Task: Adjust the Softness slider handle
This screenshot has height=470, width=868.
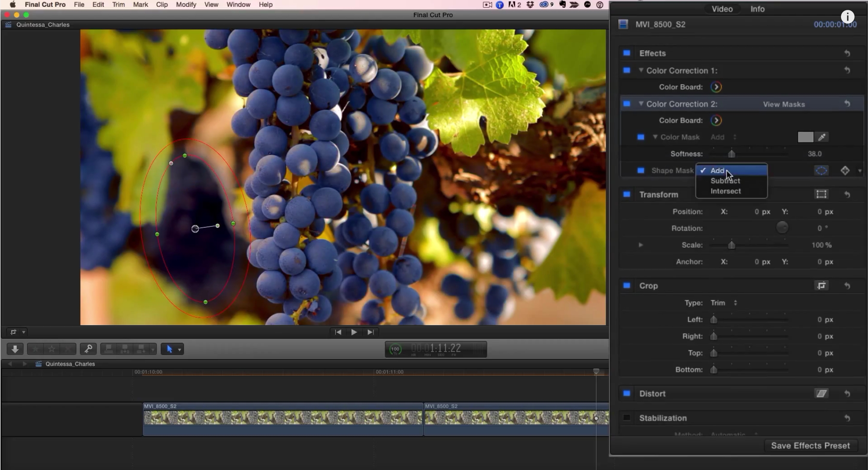Action: (731, 154)
